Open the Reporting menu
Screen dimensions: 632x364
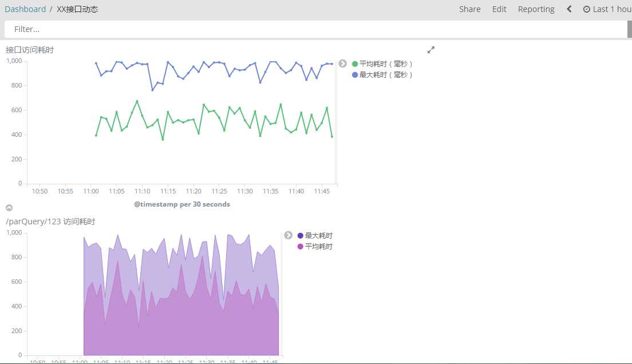[x=536, y=9]
